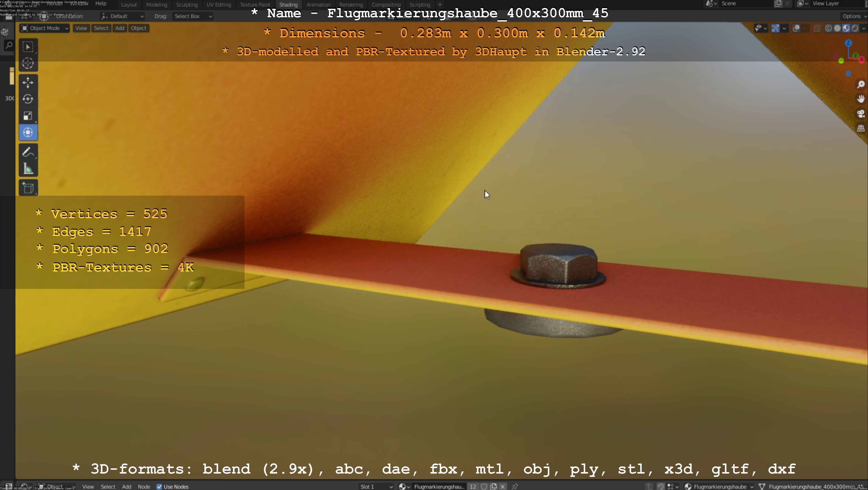Toggle the Use Nodes checkbox
Image resolution: width=868 pixels, height=490 pixels.
tap(159, 487)
